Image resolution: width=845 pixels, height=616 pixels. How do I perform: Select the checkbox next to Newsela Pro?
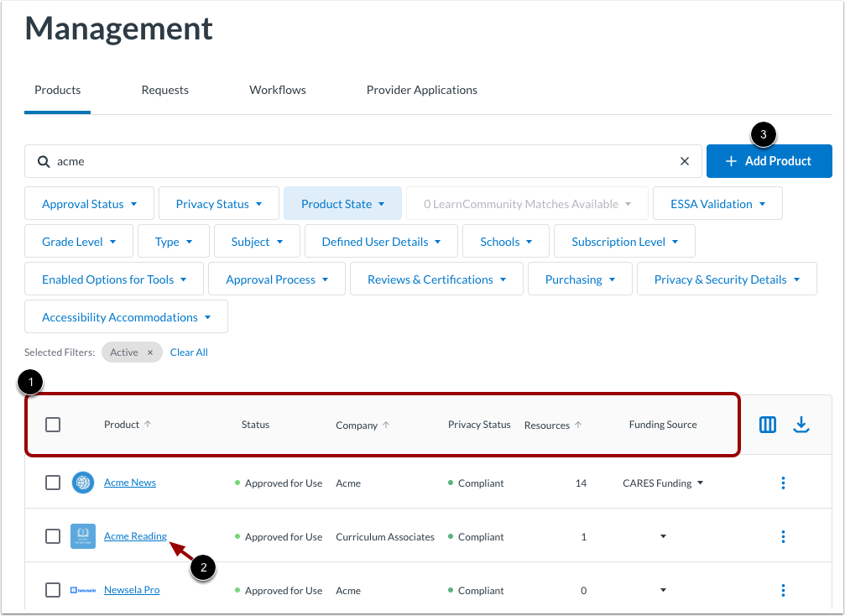(x=53, y=590)
